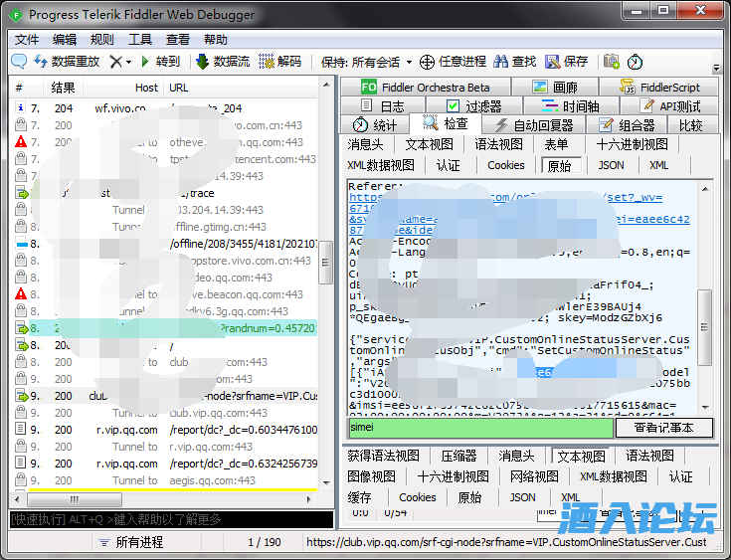Click the raw request view vertical scrollbar thumb
This screenshot has width=731, height=560.
(704, 327)
